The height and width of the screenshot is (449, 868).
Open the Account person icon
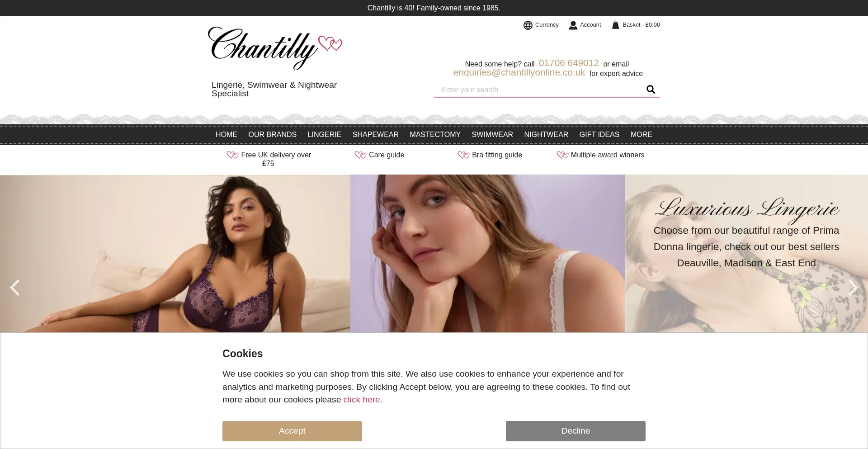(573, 25)
